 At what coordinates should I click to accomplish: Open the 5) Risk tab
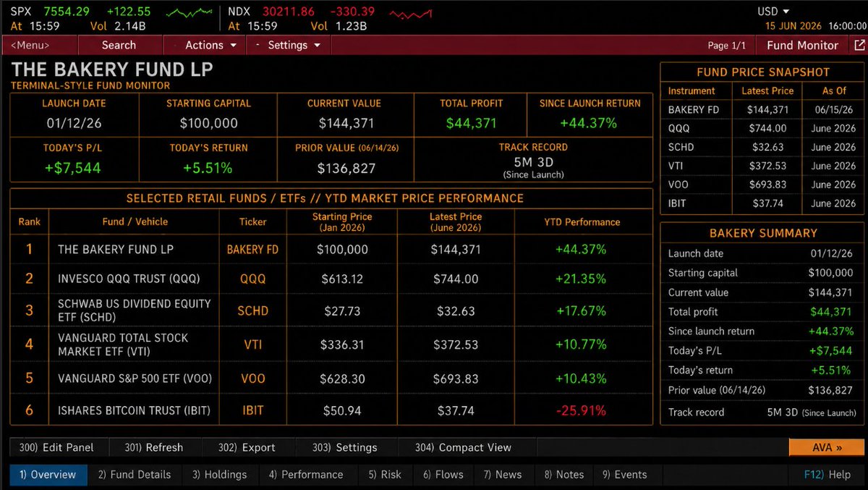point(385,475)
